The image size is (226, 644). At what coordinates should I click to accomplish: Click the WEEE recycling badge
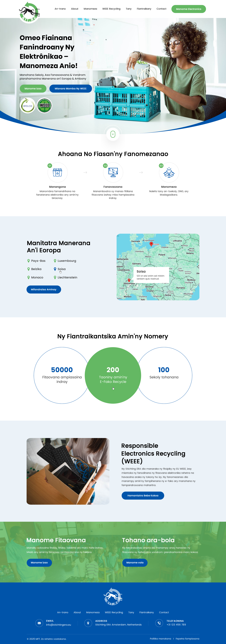[44, 106]
